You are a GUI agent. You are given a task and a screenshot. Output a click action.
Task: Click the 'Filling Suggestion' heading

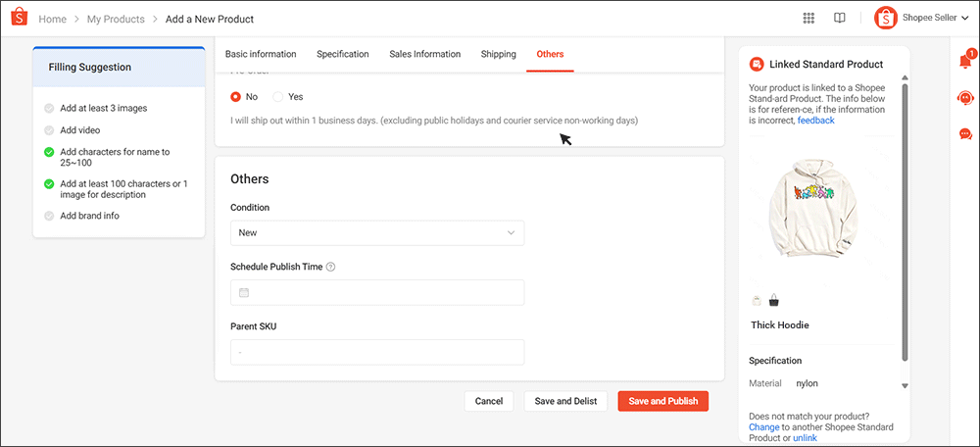90,68
